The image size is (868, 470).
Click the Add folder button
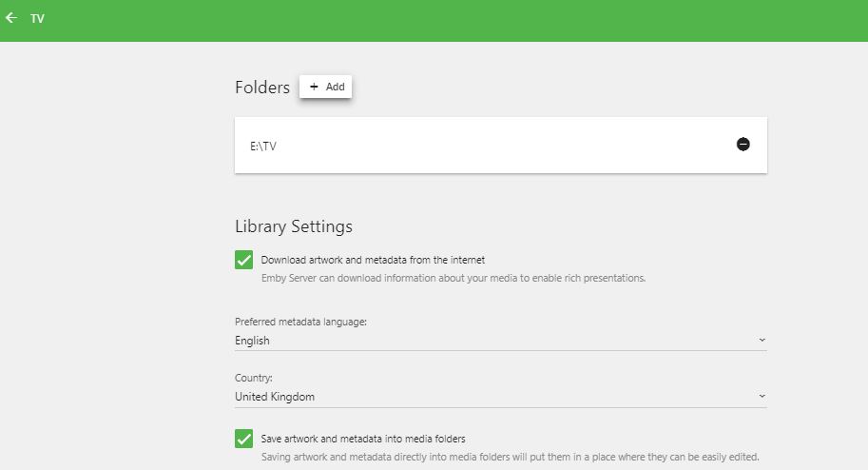click(x=326, y=87)
